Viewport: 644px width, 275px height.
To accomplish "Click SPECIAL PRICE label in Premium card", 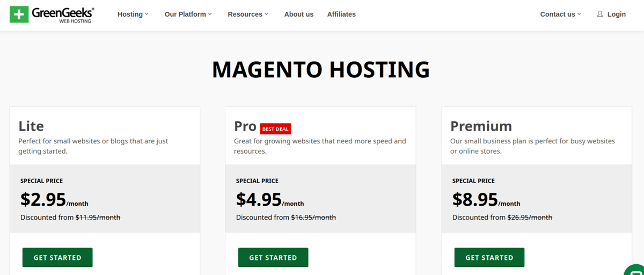I will click(x=473, y=181).
